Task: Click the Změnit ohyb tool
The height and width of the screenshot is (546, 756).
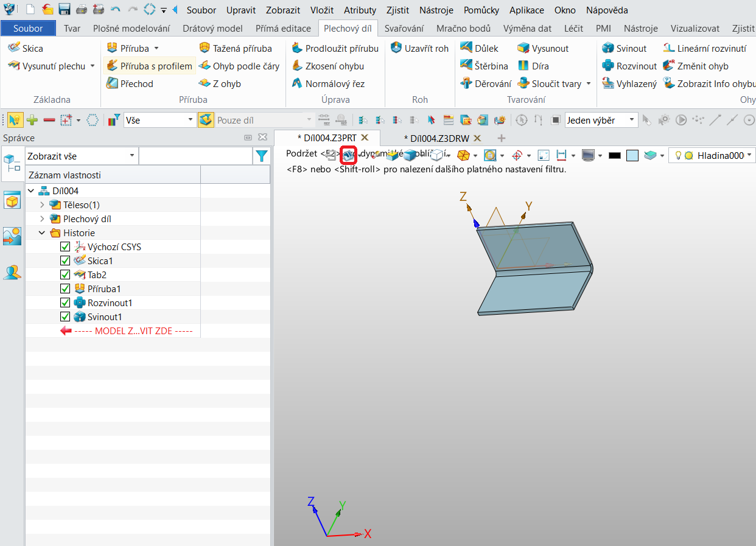Action: (696, 66)
